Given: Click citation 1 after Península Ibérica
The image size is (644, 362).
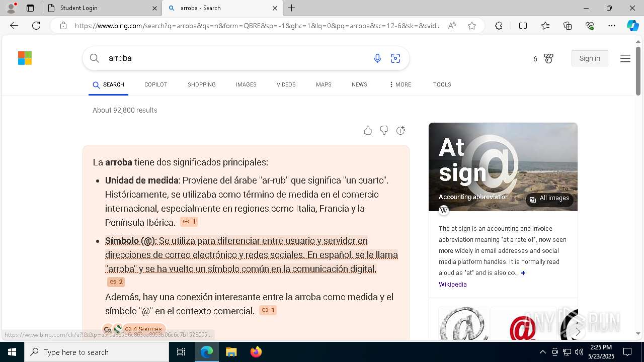Looking at the screenshot, I should point(189,222).
